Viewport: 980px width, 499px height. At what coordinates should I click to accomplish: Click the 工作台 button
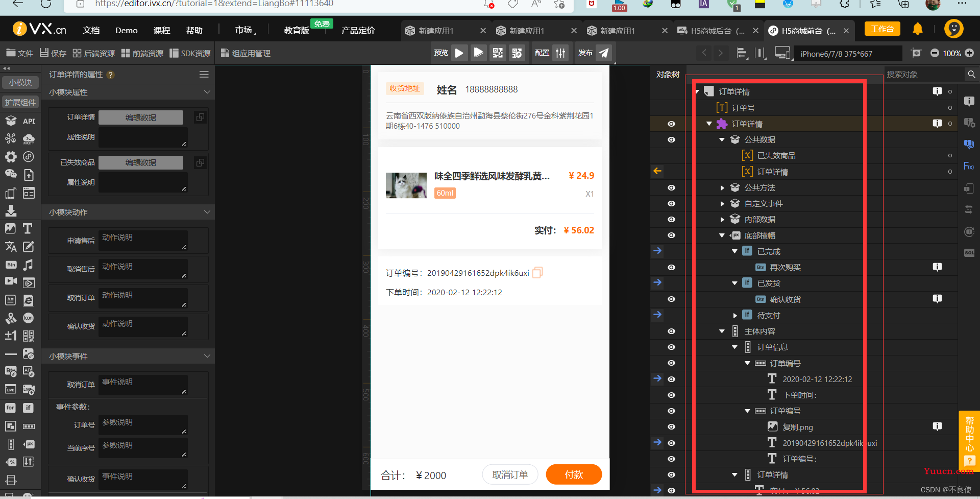[882, 29]
